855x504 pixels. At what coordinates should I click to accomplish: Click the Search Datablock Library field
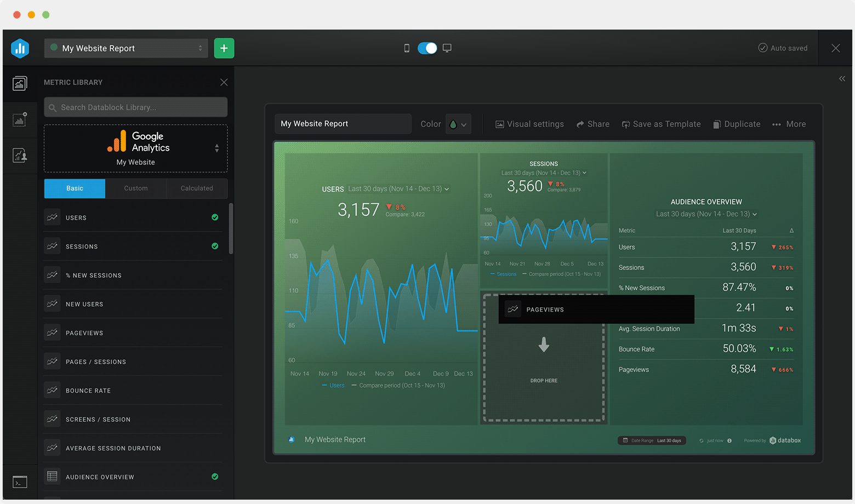[x=135, y=107]
